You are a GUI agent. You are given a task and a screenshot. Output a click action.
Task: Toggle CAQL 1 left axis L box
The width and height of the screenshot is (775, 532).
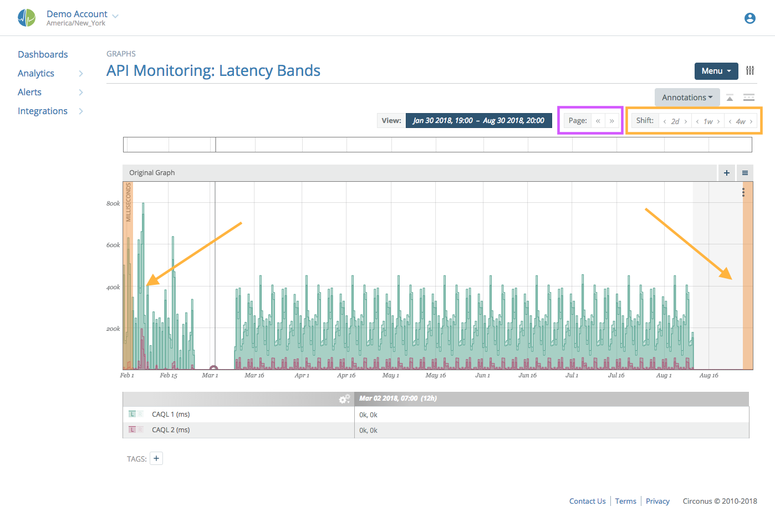(x=132, y=414)
